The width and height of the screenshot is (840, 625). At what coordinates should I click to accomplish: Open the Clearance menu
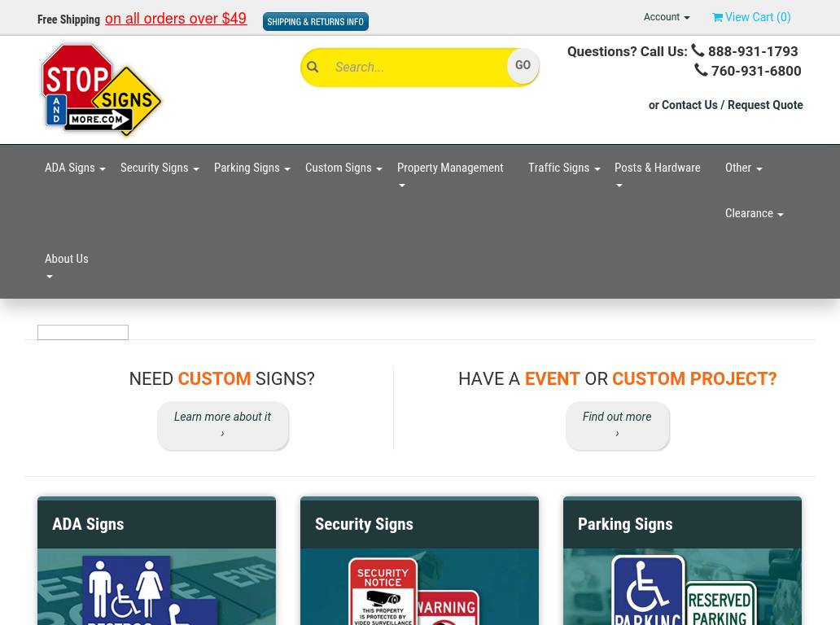[x=754, y=213]
